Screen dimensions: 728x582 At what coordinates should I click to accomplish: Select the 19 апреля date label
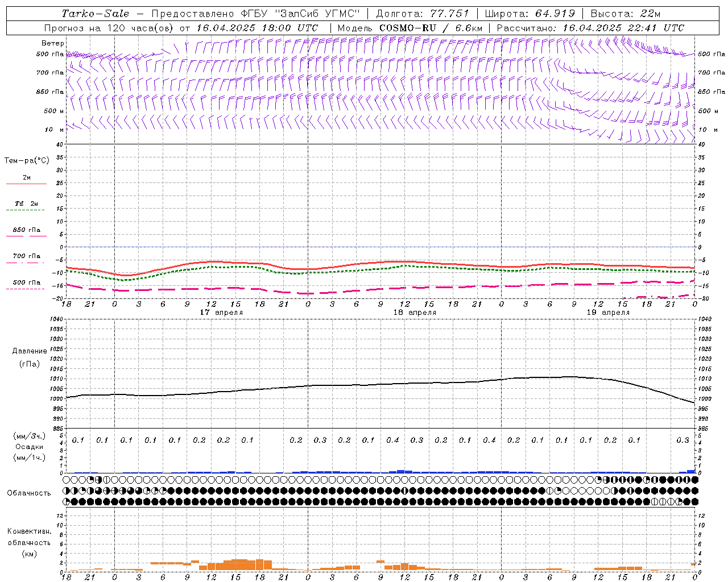608,313
